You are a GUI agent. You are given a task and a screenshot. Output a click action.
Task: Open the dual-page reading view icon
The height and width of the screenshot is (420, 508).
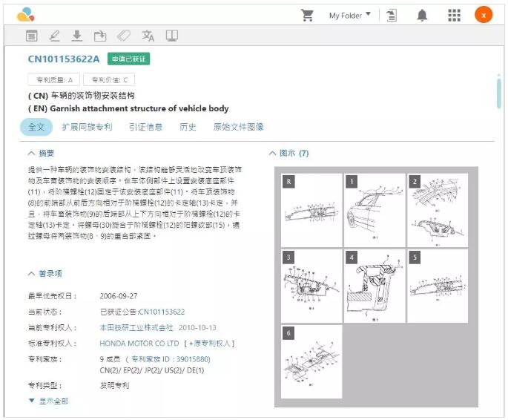[x=172, y=36]
